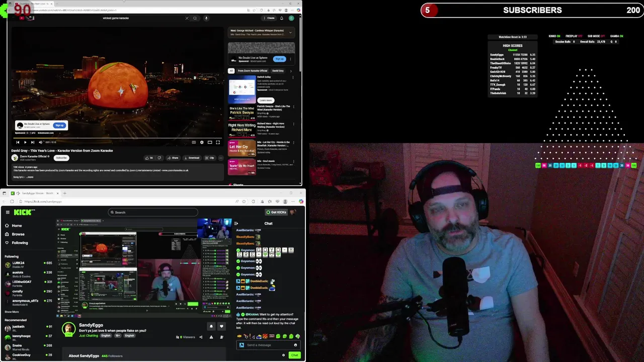The image size is (644, 362).
Task: Open Patrick Swayze She's Like The Wind thumbnail
Action: click(242, 112)
